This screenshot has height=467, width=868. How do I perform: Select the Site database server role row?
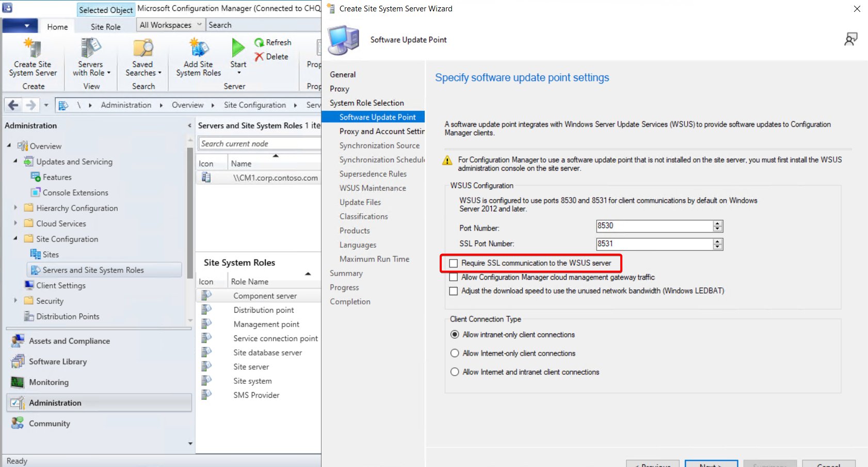pos(259,352)
